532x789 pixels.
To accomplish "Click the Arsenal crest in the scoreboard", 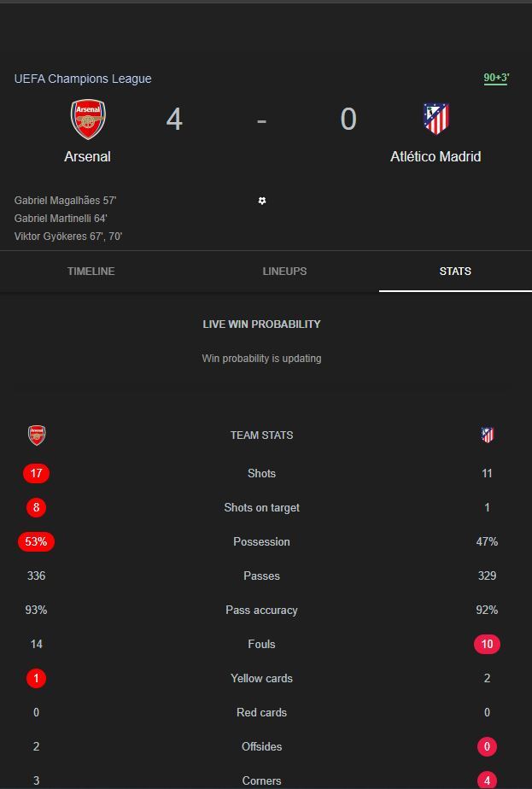I will (87, 120).
